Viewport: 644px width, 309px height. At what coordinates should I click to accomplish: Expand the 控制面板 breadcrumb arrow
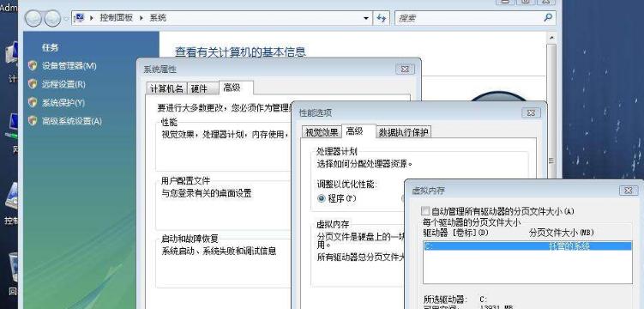click(141, 18)
